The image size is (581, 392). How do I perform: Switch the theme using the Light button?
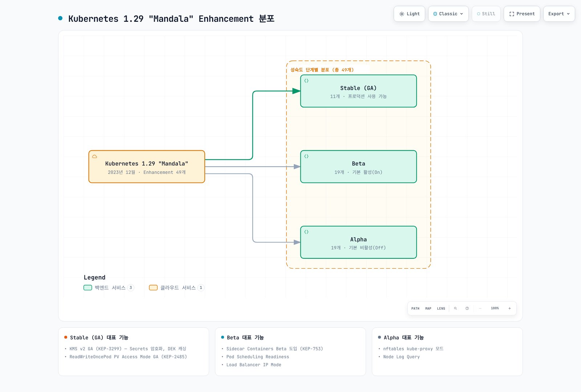(x=409, y=14)
